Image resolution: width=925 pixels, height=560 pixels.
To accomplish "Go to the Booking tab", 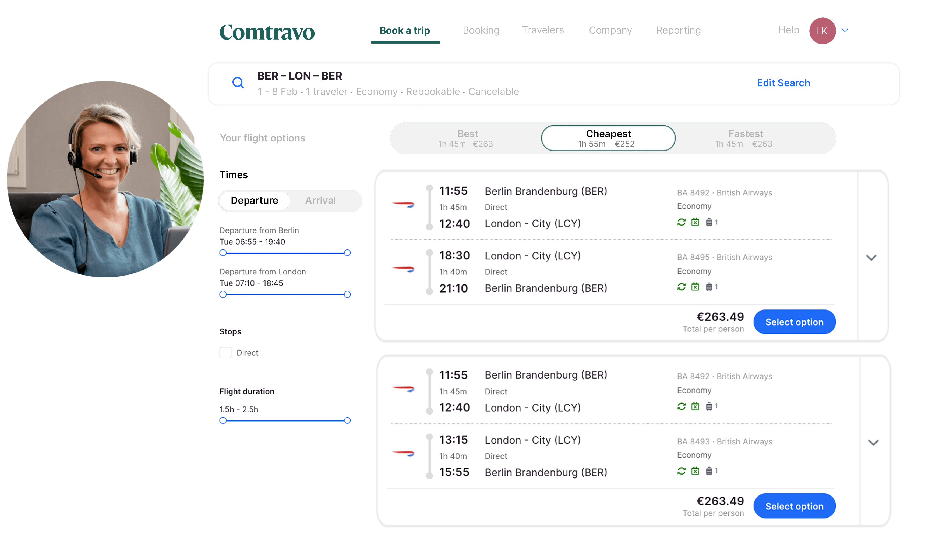I will coord(481,30).
